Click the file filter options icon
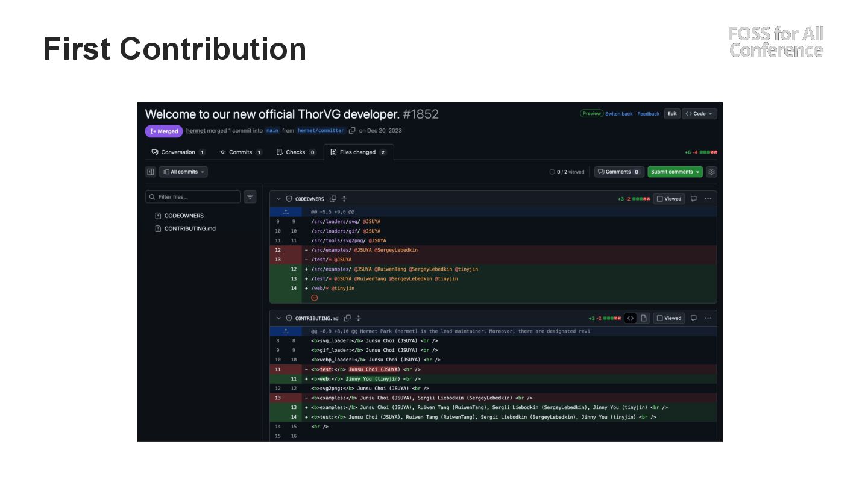The height and width of the screenshot is (488, 868). (x=250, y=197)
